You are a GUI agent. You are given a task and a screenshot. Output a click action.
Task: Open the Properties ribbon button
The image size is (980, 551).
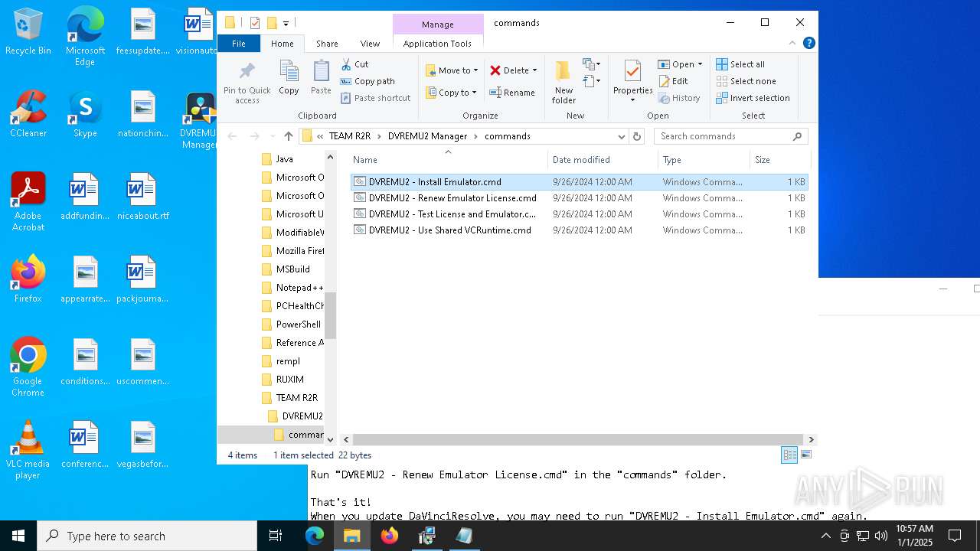(x=632, y=83)
